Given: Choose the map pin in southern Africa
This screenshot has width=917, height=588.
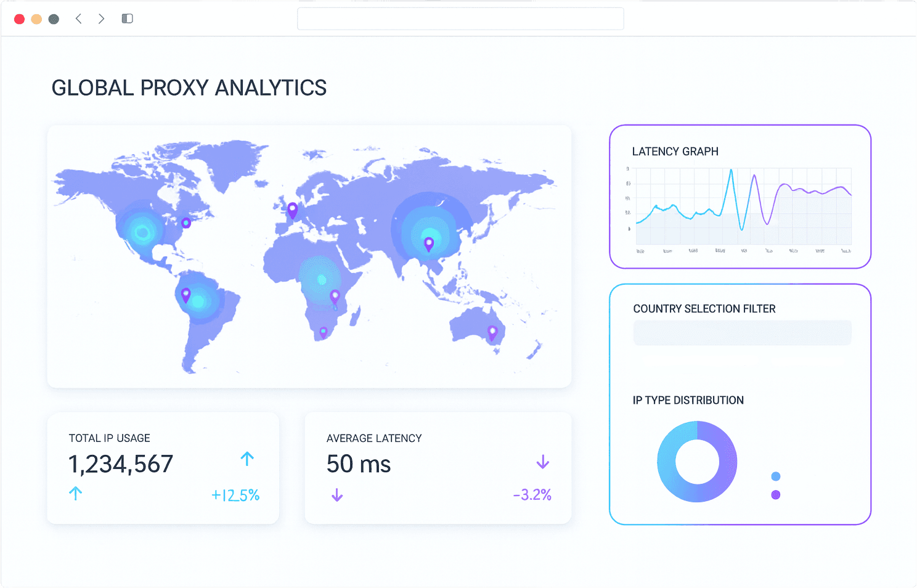Looking at the screenshot, I should (323, 332).
